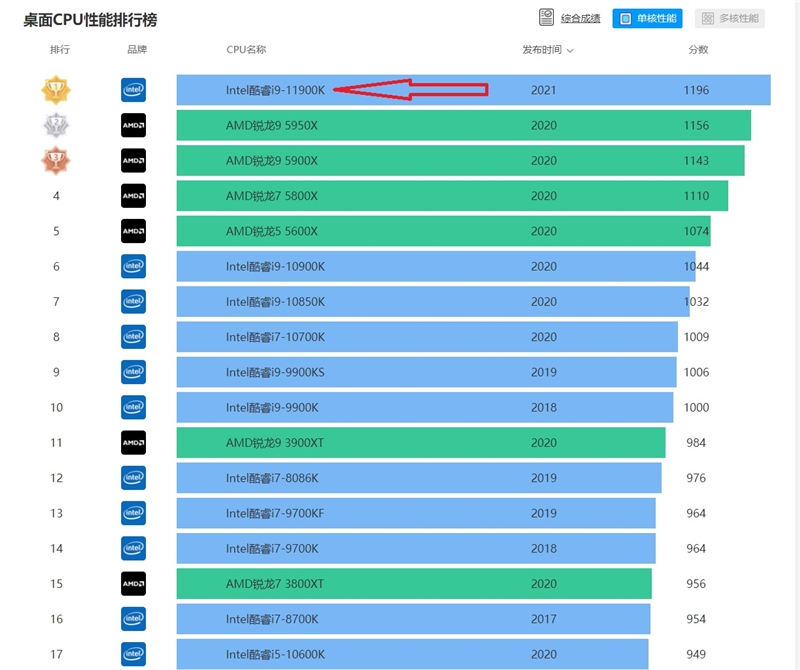Click the gold trophy rank-one medal icon
The image size is (800, 670).
pyautogui.click(x=56, y=90)
